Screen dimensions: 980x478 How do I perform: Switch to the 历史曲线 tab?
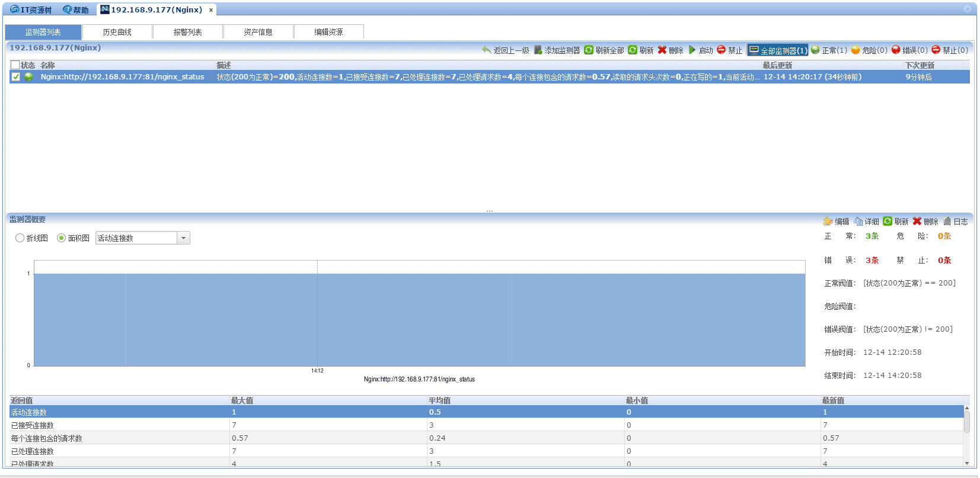pyautogui.click(x=117, y=32)
